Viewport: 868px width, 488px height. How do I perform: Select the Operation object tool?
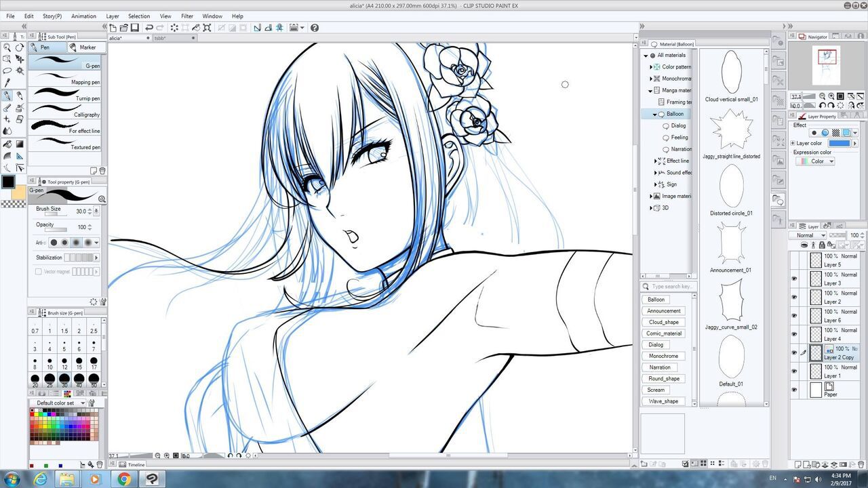7,59
